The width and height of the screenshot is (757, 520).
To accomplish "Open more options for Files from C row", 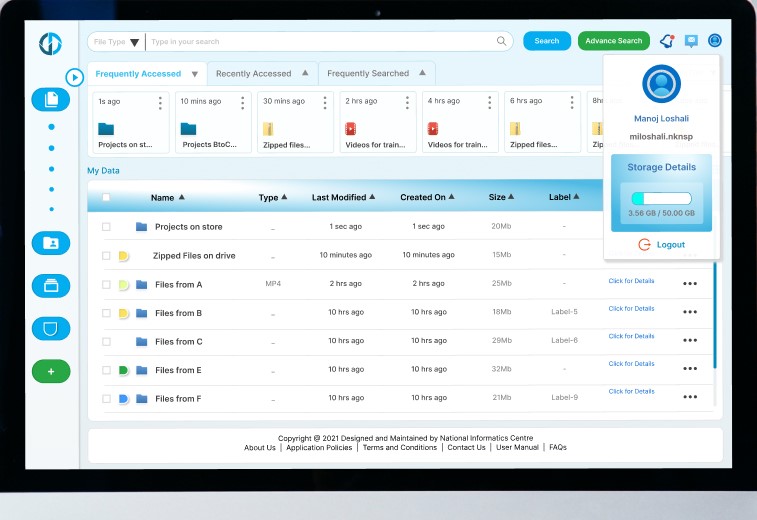I will [690, 340].
